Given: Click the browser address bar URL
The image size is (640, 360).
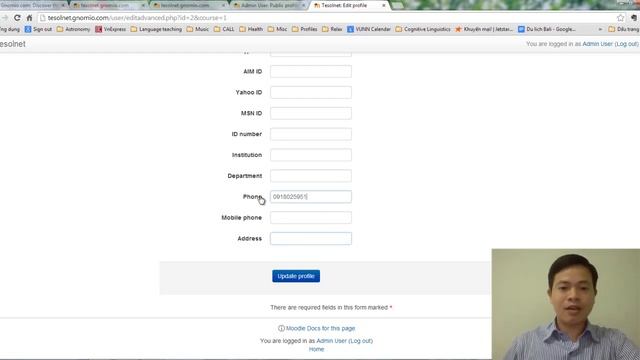Looking at the screenshot, I should [x=137, y=18].
